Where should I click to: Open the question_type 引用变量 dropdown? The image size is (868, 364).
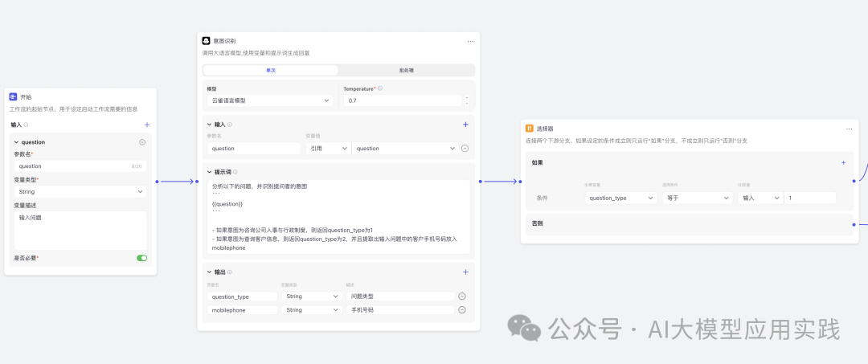click(x=621, y=198)
